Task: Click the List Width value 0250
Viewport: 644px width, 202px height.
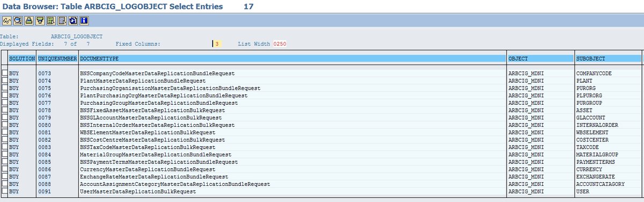Action: (280, 44)
